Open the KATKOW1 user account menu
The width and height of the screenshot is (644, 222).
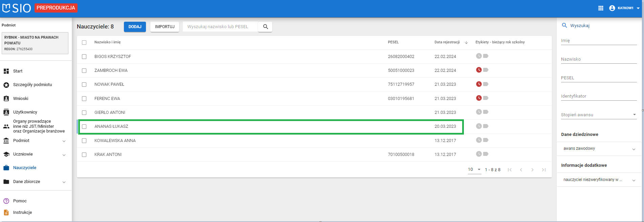point(624,8)
